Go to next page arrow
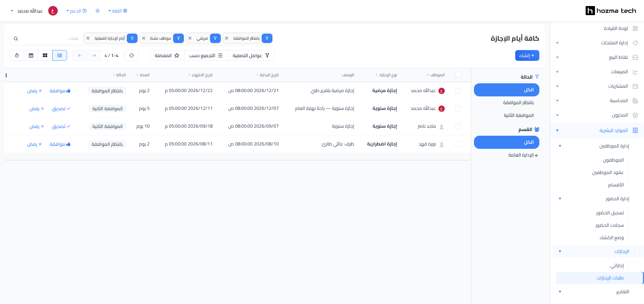The height and width of the screenshot is (304, 644). (x=94, y=55)
